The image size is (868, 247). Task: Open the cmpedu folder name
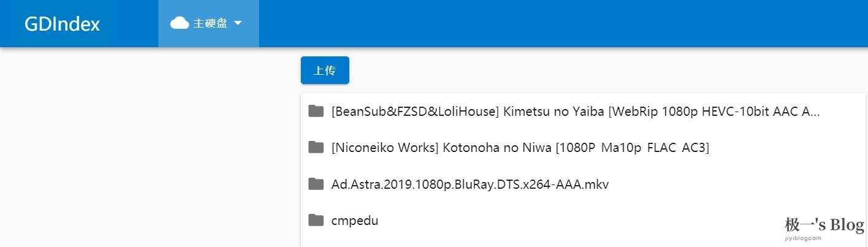click(355, 221)
